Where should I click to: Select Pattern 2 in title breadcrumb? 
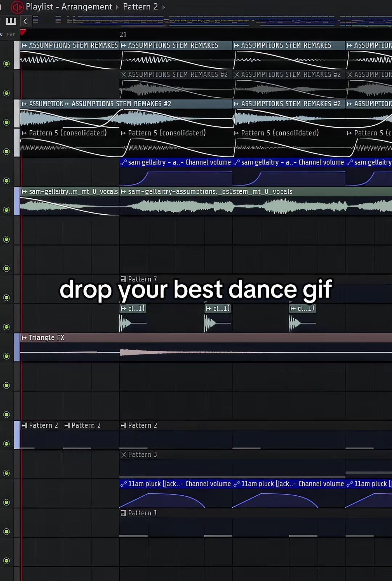pos(140,7)
